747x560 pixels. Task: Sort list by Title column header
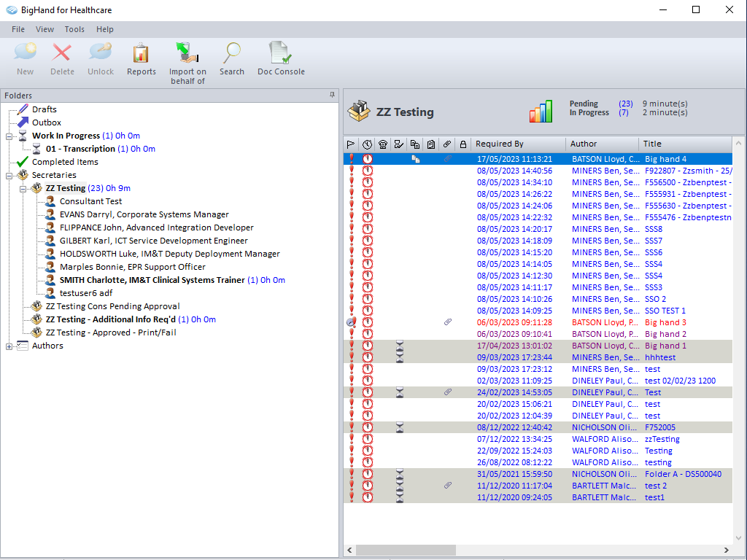click(685, 144)
